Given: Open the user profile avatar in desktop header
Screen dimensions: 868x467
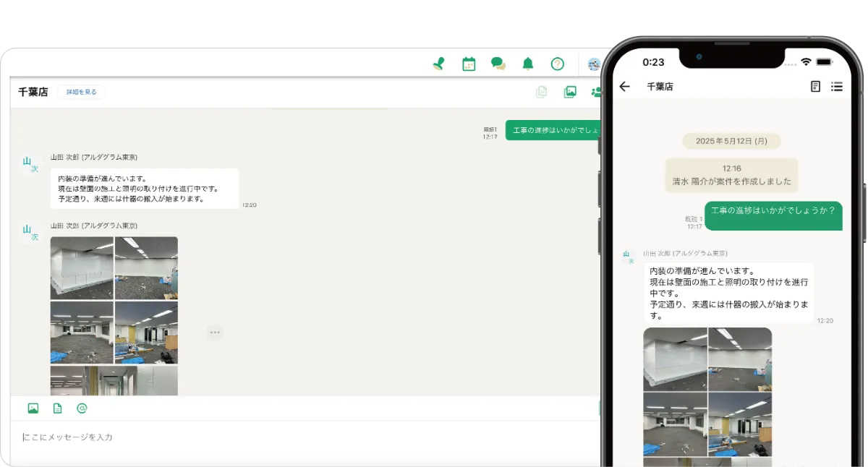Looking at the screenshot, I should click(594, 64).
